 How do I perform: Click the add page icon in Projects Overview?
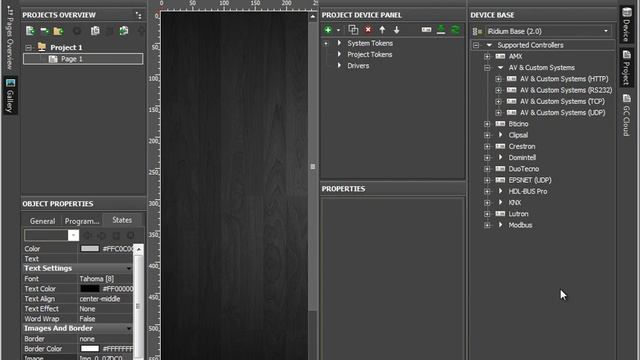tap(30, 31)
